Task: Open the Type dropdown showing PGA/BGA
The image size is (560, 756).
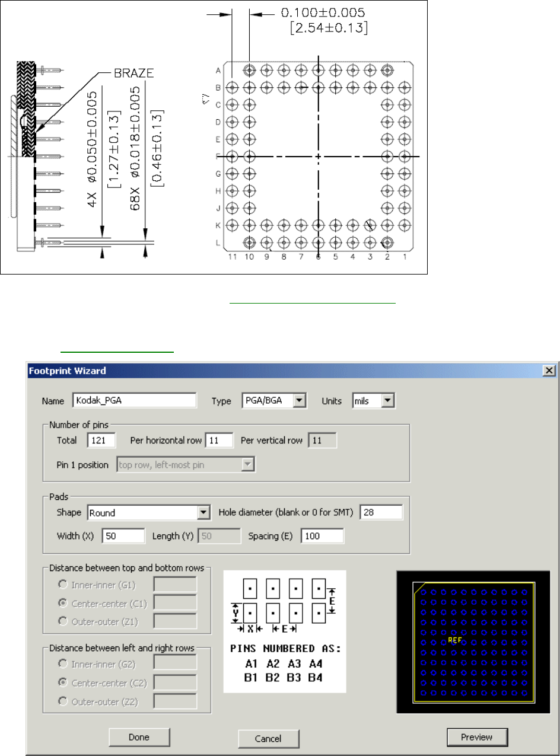Action: pyautogui.click(x=273, y=400)
